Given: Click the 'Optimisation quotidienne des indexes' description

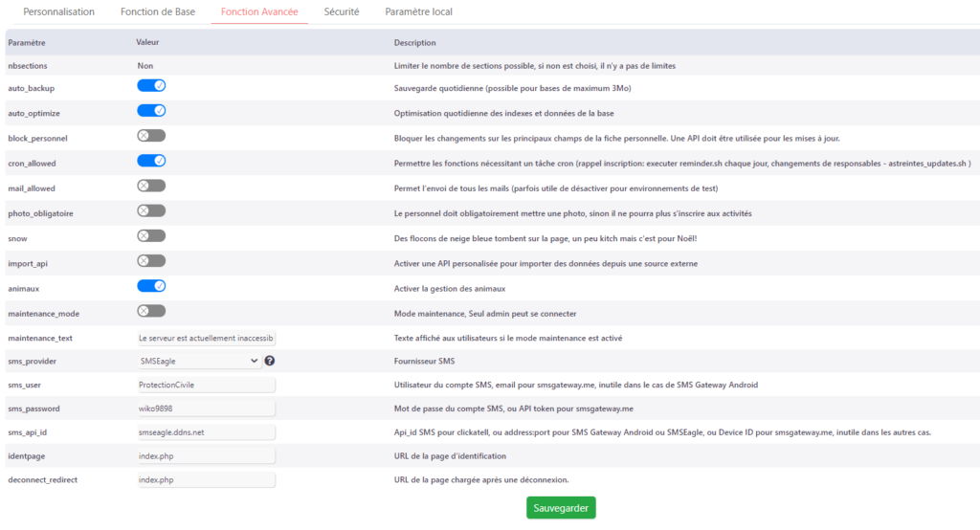Looking at the screenshot, I should click(x=503, y=113).
